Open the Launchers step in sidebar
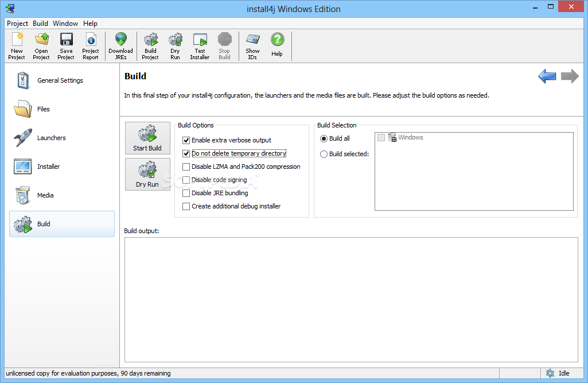588x383 pixels. tap(62, 138)
